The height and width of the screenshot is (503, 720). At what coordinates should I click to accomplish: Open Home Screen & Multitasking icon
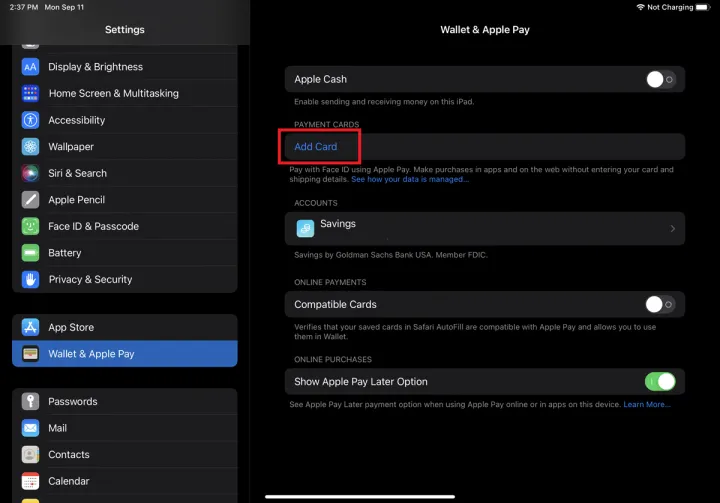(30, 93)
